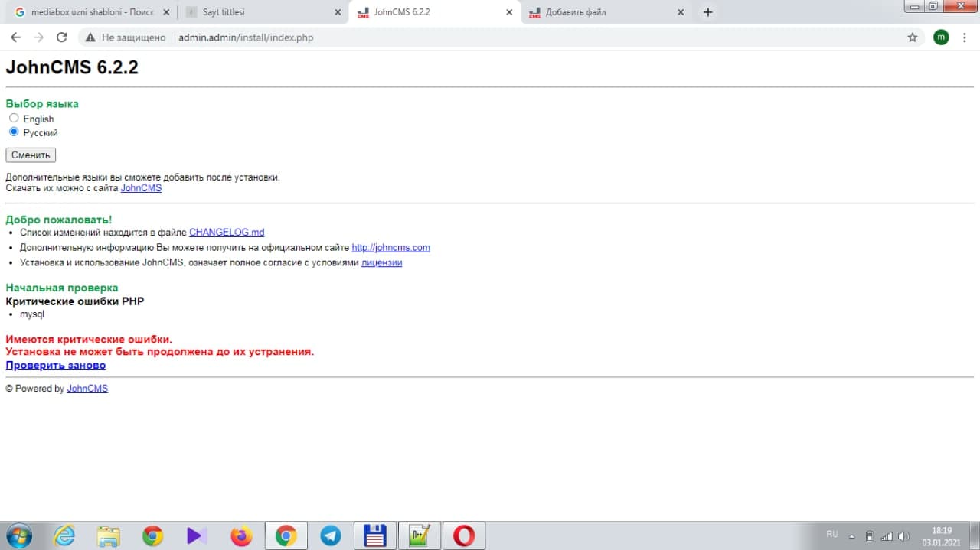Viewport: 980px width, 550px height.
Task: Open the floppy disk taskbar application
Action: 375,535
